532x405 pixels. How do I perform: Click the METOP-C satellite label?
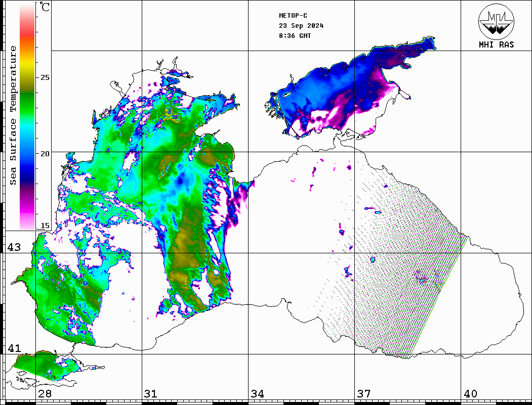[x=293, y=16]
